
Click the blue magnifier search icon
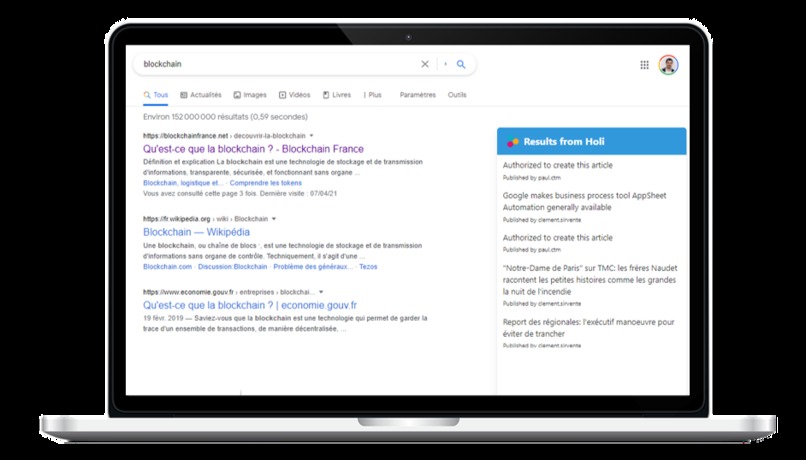click(461, 64)
